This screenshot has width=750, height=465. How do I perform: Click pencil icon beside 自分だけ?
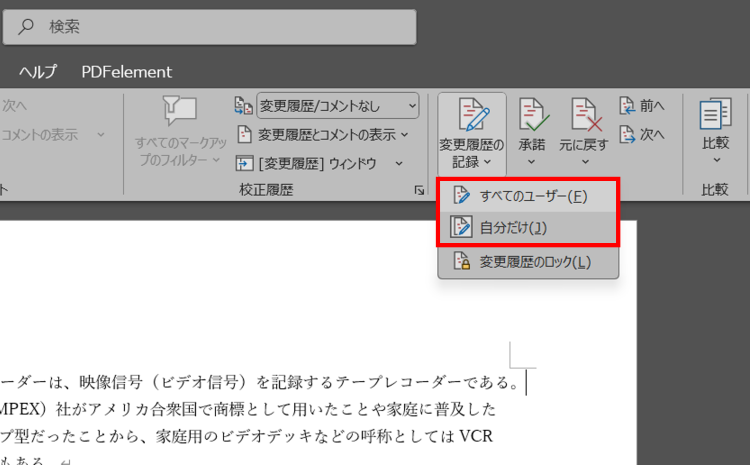pos(462,227)
